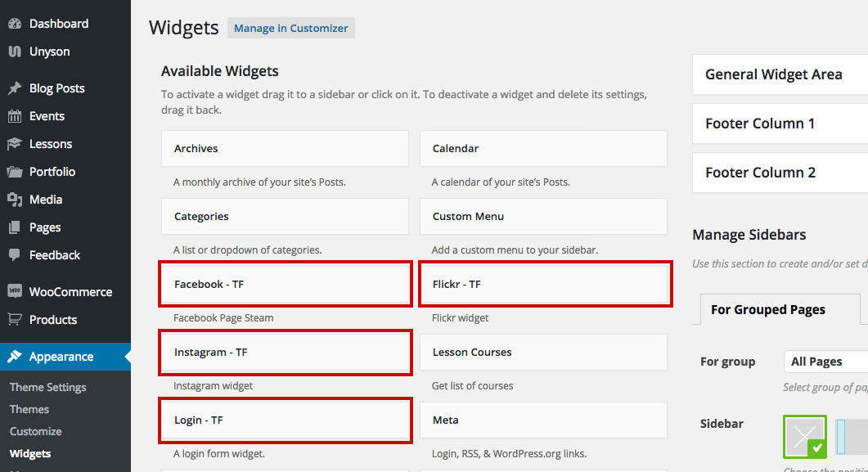The width and height of the screenshot is (868, 472).
Task: Click 'A monthly archive of your site's Posts.'
Action: click(259, 182)
